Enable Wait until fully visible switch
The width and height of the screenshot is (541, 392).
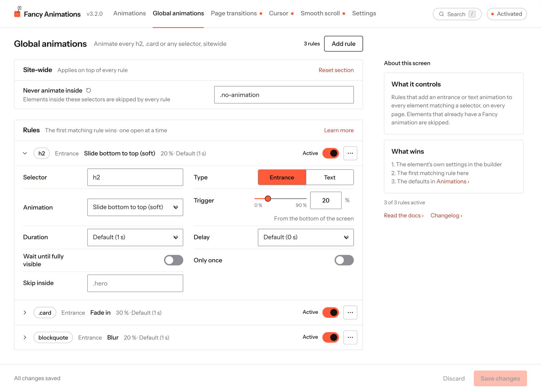[x=173, y=260]
